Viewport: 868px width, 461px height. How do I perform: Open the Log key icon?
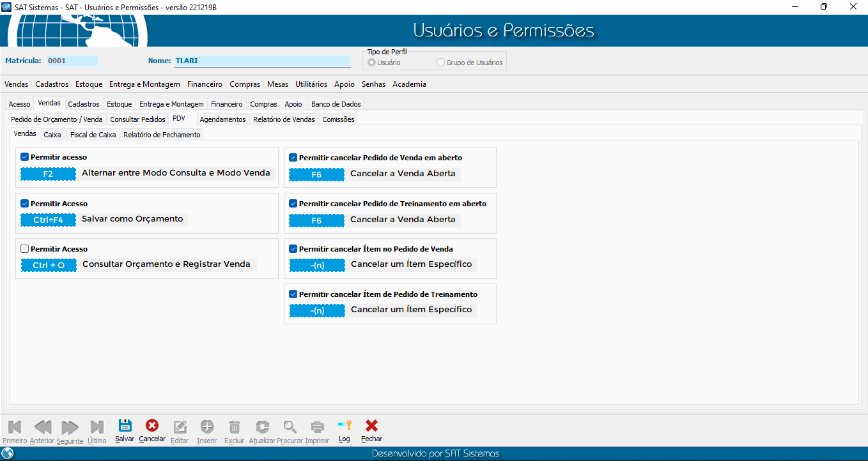pos(345,427)
